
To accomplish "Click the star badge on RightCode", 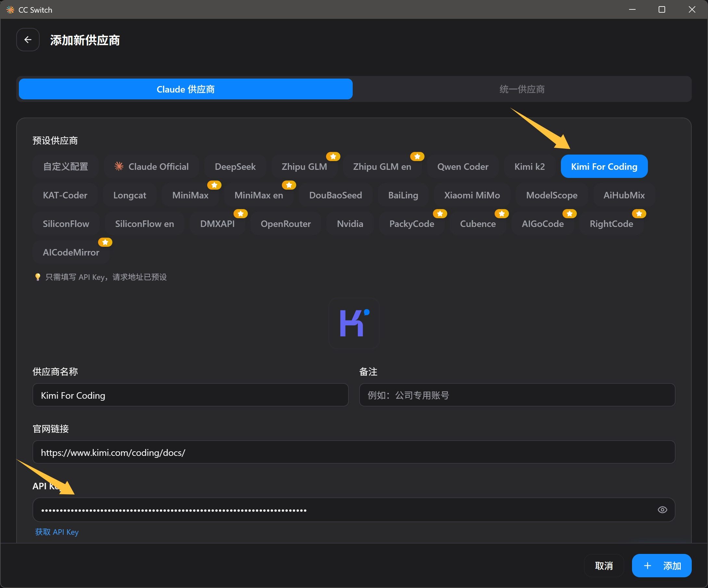I will [639, 213].
